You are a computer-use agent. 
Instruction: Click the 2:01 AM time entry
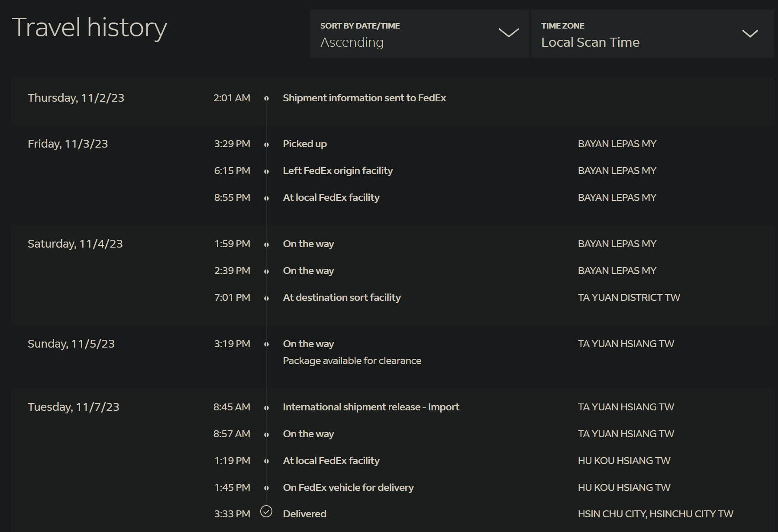click(232, 98)
